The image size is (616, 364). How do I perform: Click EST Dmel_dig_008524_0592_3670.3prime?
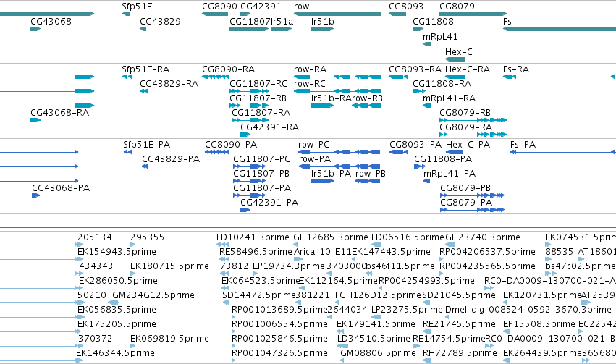coord(528,310)
